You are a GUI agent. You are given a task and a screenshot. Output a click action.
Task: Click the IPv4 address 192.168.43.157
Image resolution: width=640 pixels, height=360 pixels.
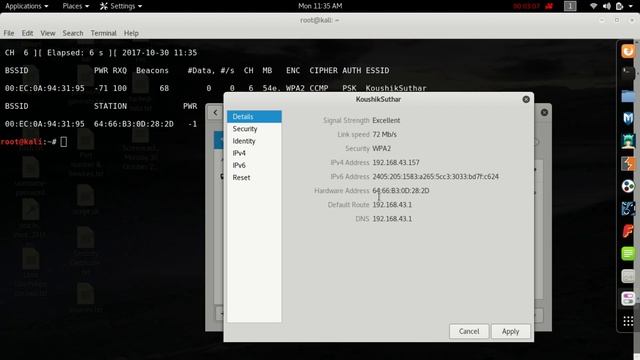pyautogui.click(x=396, y=162)
